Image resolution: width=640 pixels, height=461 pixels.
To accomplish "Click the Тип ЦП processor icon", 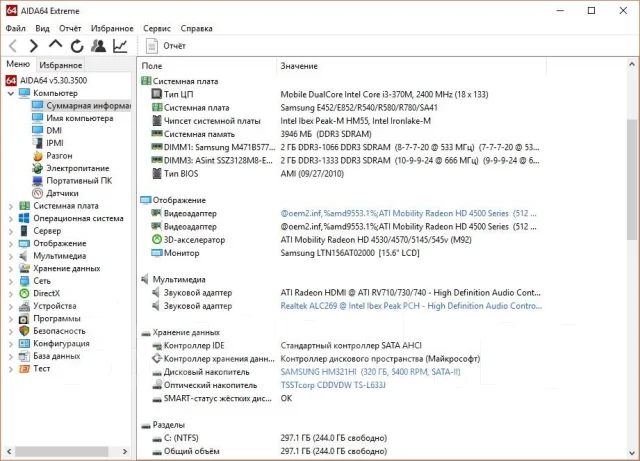I will (x=157, y=94).
